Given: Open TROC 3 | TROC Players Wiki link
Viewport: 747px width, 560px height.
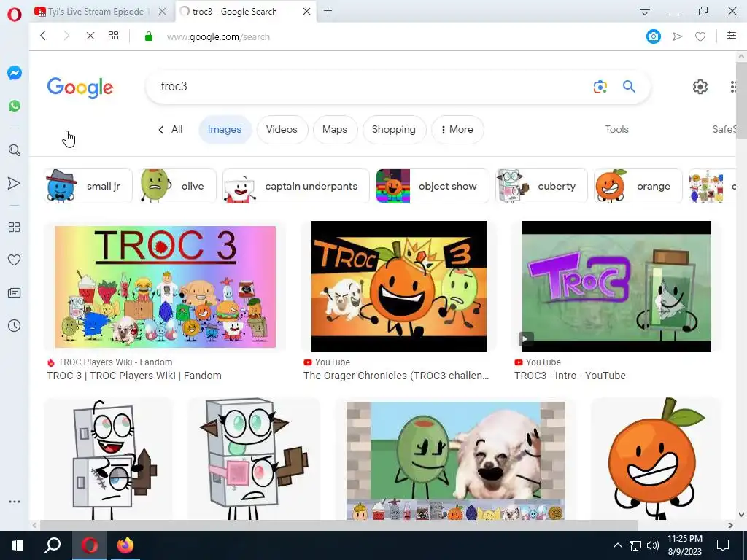Looking at the screenshot, I should [134, 376].
